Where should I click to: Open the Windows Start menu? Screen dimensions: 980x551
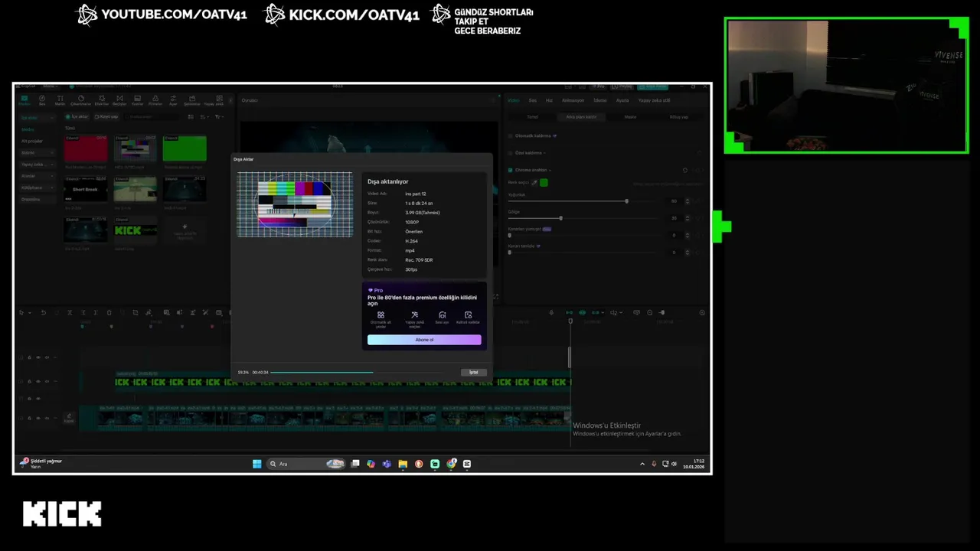(256, 464)
